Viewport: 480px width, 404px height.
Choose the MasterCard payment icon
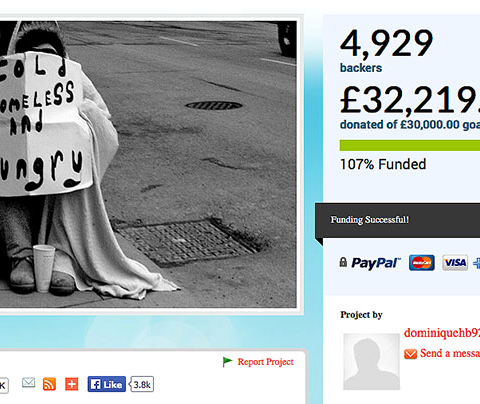pos(422,263)
